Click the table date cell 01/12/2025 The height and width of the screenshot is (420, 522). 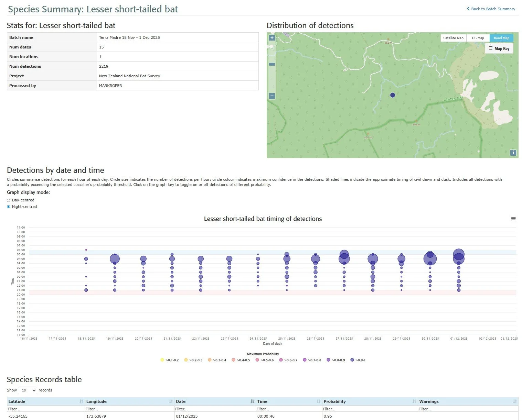(187, 416)
